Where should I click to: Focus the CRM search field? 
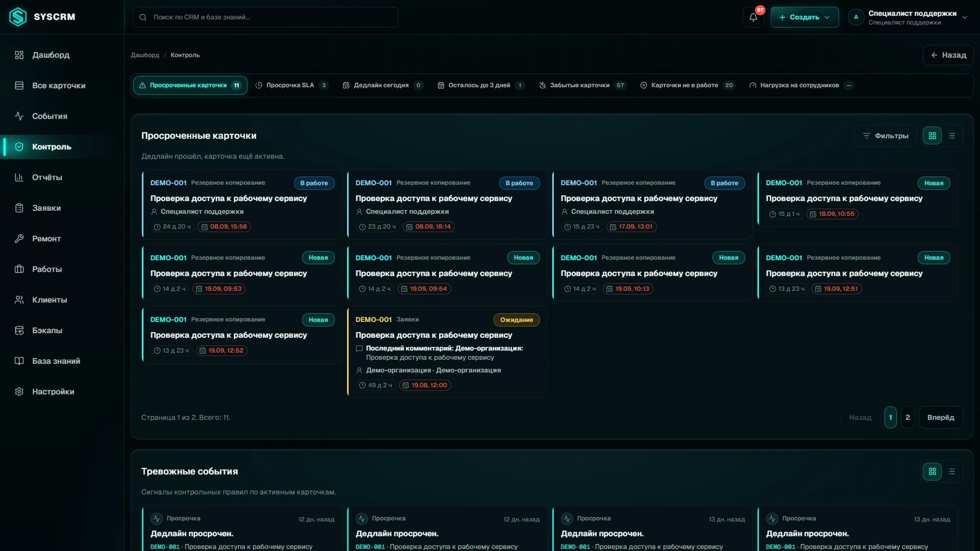tap(265, 17)
